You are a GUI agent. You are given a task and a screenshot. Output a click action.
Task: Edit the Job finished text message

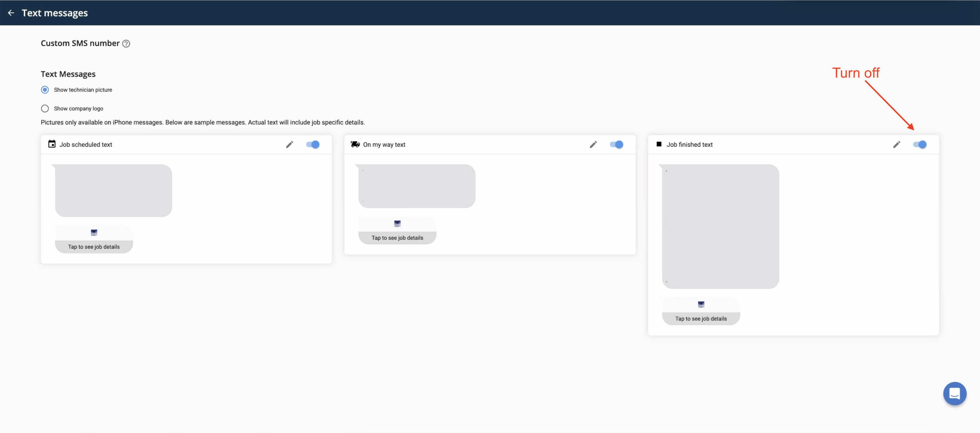coord(896,145)
